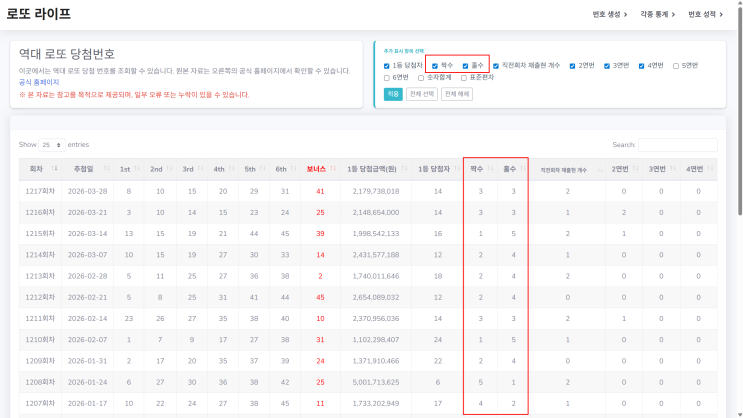Sort by 3연번 column header arrows
This screenshot has width=743, height=418.
(673, 169)
